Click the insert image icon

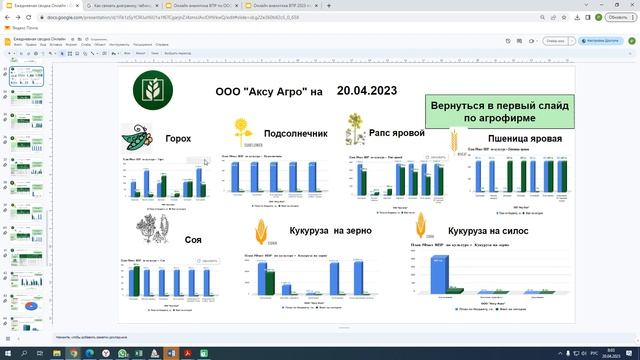(77, 53)
